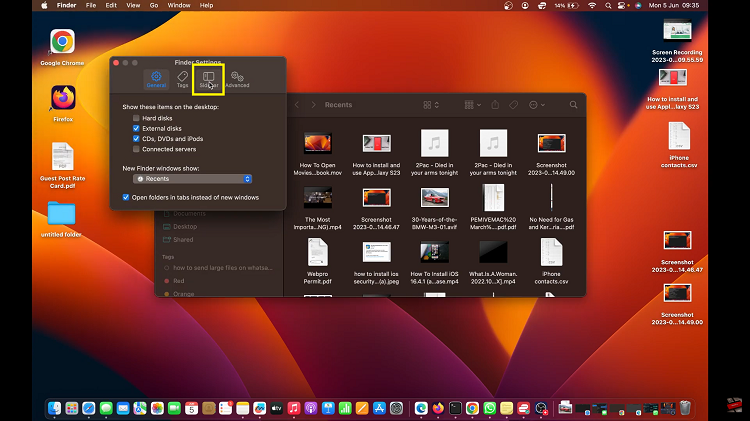The image size is (750, 421).
Task: Click the search magnifier in Finder window
Action: (573, 105)
